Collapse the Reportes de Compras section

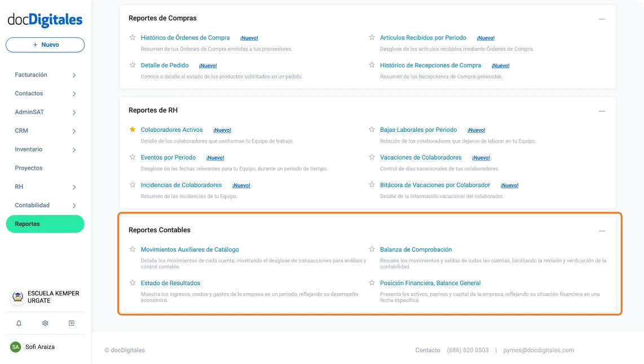pos(602,18)
